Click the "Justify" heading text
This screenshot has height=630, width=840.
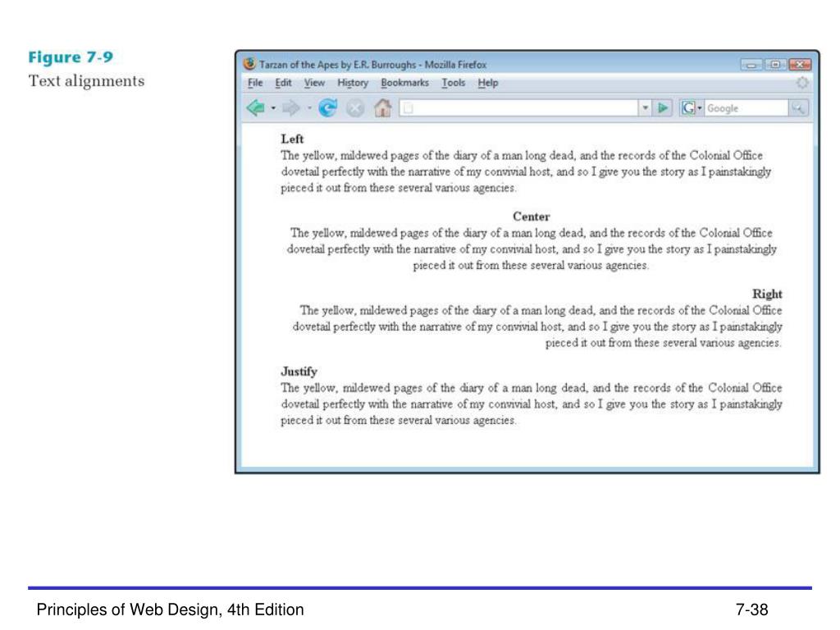point(299,372)
